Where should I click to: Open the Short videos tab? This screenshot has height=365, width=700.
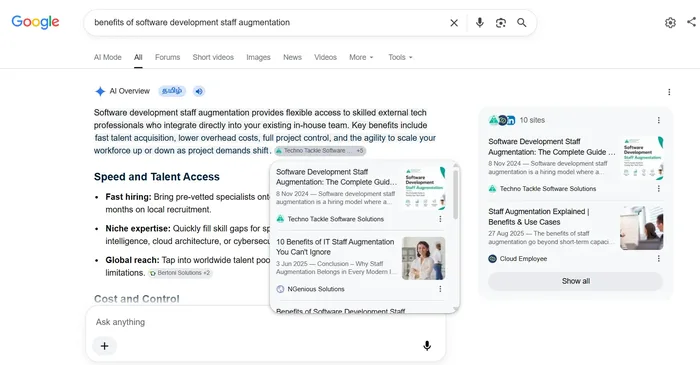213,57
